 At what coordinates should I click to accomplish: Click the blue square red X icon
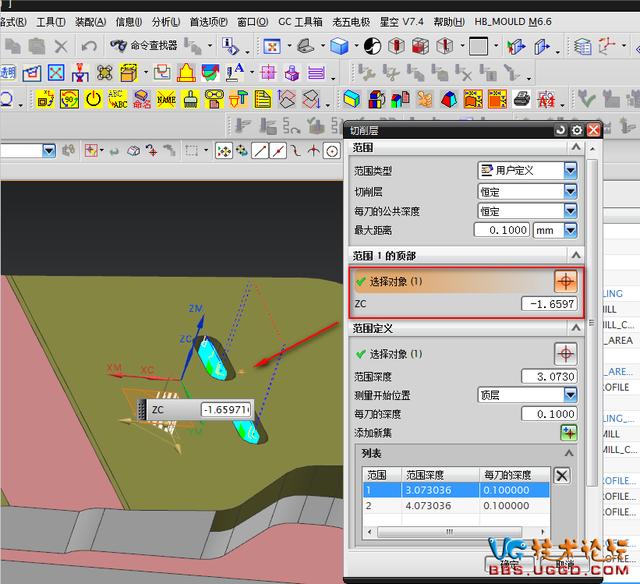pos(56,73)
